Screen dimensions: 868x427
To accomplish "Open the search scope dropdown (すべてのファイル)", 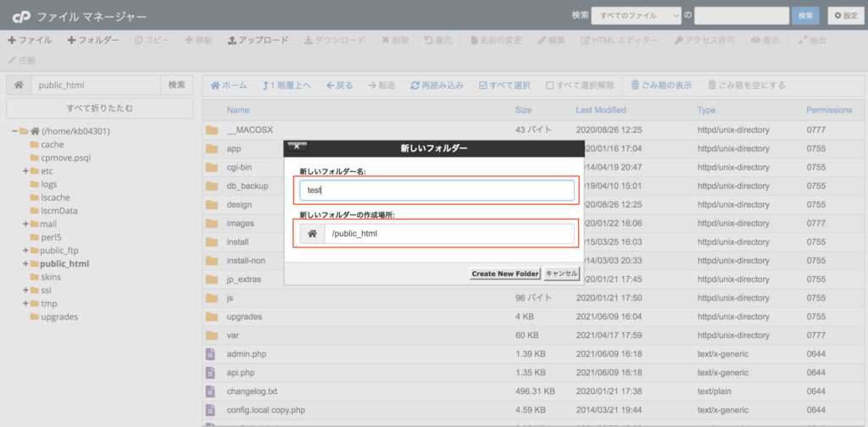I will (x=636, y=15).
